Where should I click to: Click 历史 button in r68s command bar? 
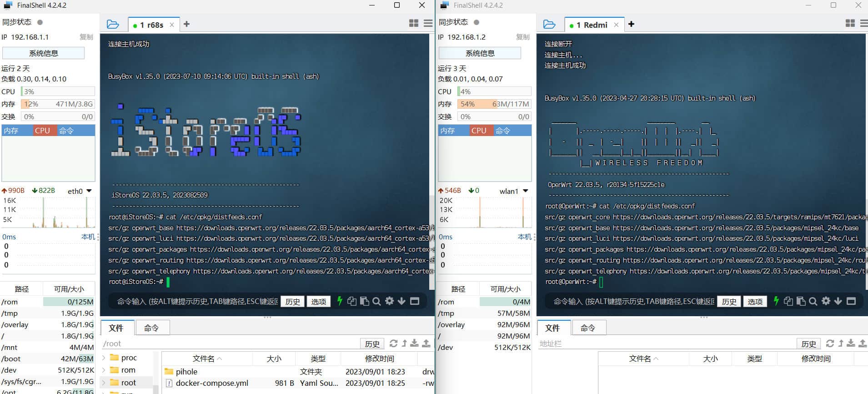click(293, 301)
